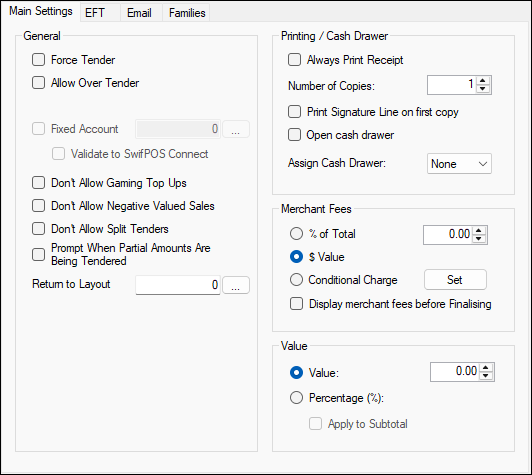Increase the Value amount with up arrow

[x=486, y=368]
